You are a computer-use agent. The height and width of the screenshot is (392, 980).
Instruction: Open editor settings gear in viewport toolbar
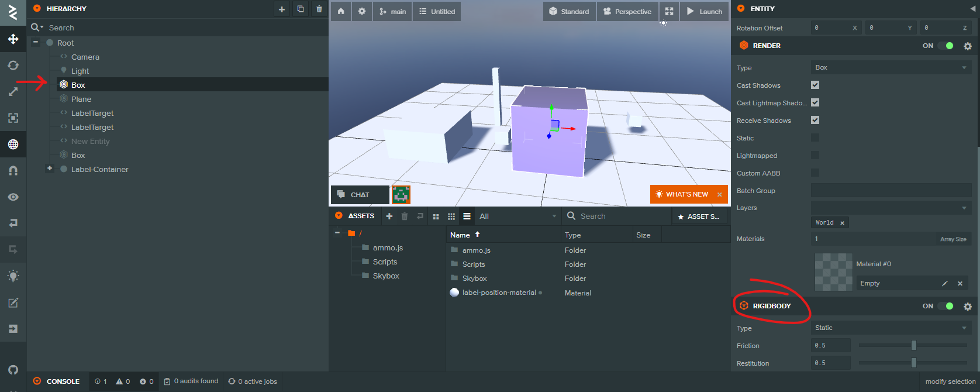(362, 11)
